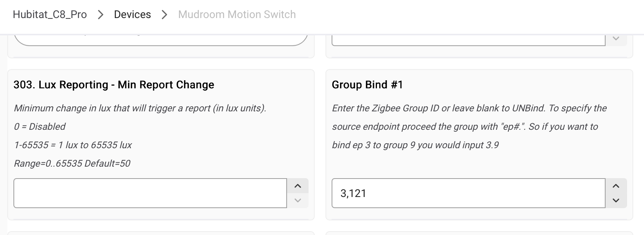644x235 pixels.
Task: Click the '0 = Disabled' description line
Action: pyautogui.click(x=40, y=127)
